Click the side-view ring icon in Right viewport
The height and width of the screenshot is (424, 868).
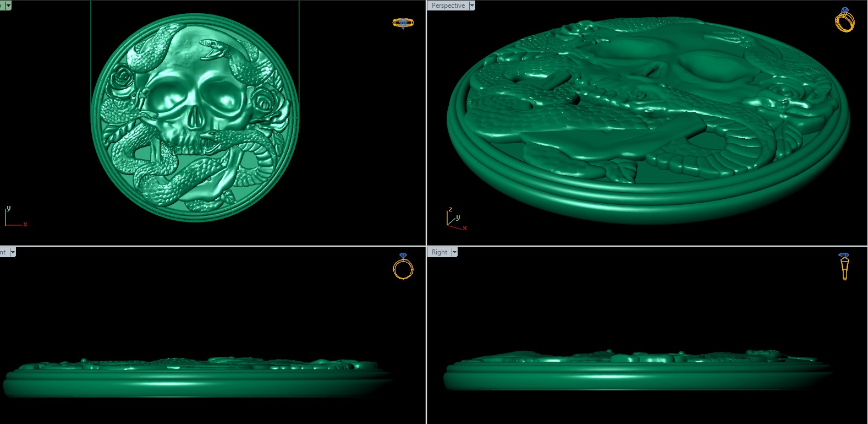coord(844,267)
